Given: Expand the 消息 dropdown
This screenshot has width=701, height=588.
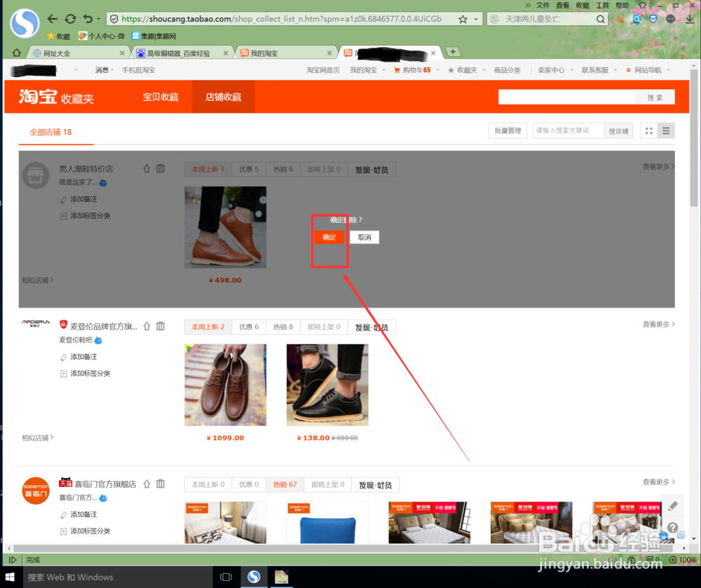Looking at the screenshot, I should pos(104,70).
